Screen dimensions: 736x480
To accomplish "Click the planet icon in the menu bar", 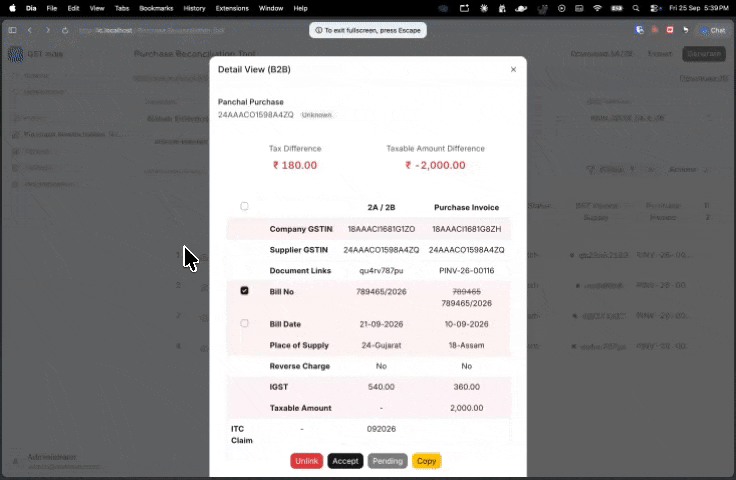I will point(521,8).
